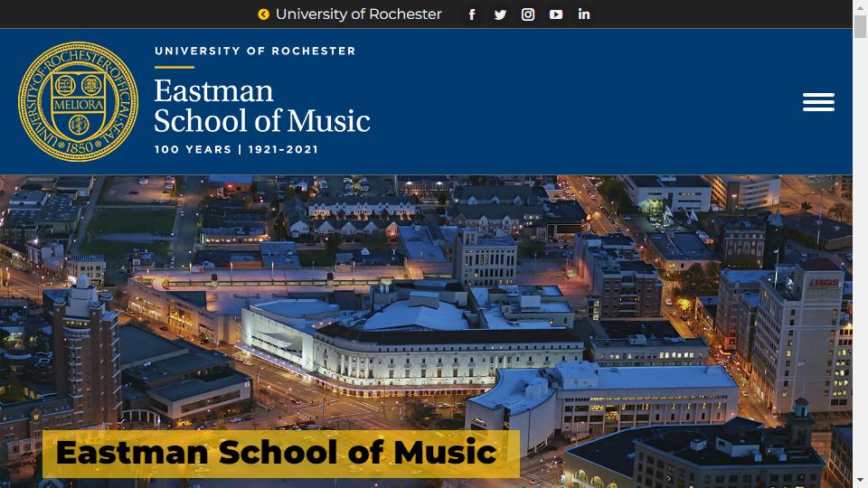Open the hamburger navigation menu

pyautogui.click(x=819, y=102)
